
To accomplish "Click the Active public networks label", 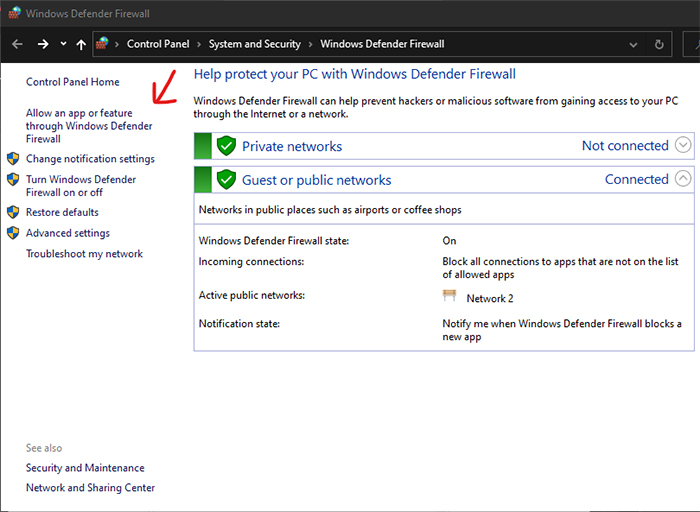I will 252,296.
